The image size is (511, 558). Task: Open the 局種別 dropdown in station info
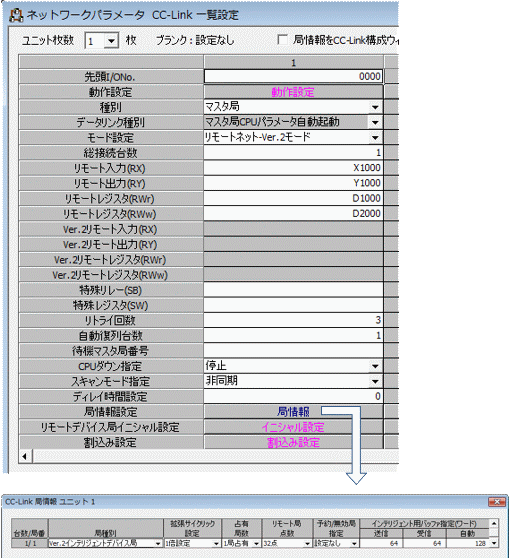(x=158, y=543)
